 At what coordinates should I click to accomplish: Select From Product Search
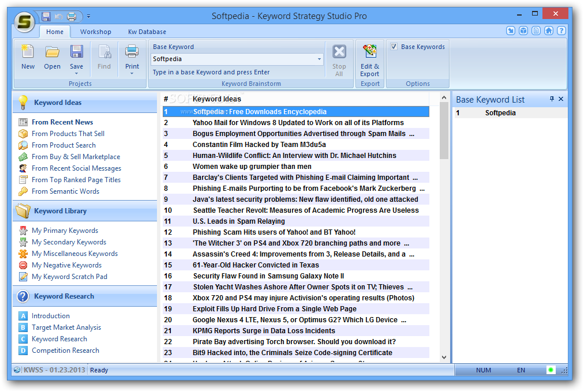click(63, 145)
